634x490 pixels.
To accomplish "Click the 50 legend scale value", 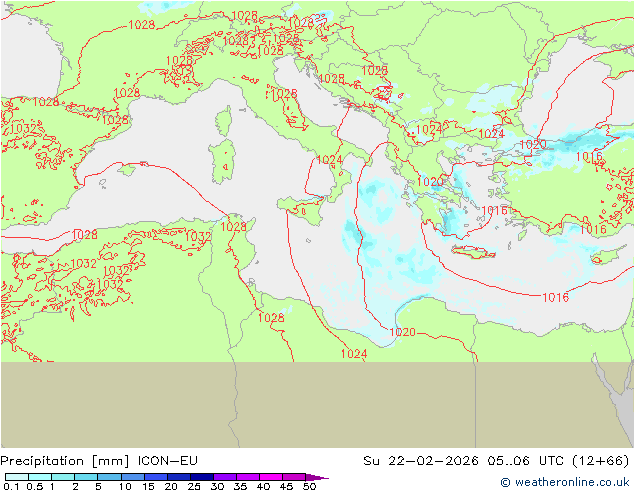I will [309, 486].
